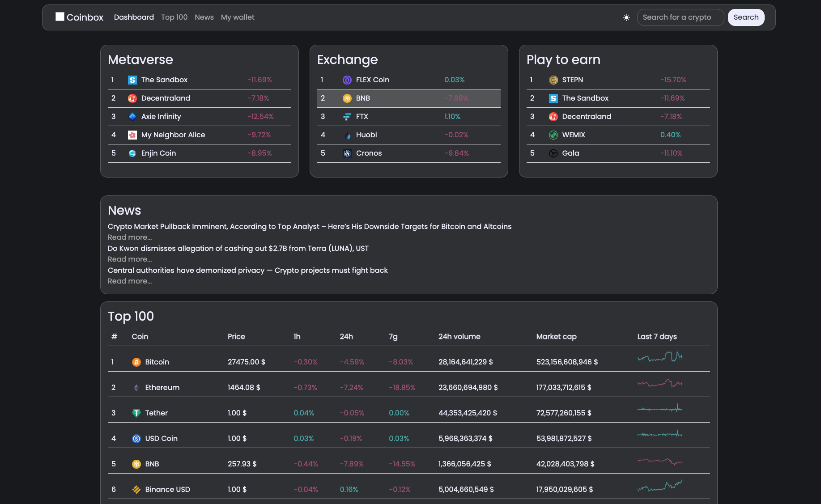Viewport: 821px width, 504px height.
Task: Click the Search button
Action: pyautogui.click(x=746, y=17)
